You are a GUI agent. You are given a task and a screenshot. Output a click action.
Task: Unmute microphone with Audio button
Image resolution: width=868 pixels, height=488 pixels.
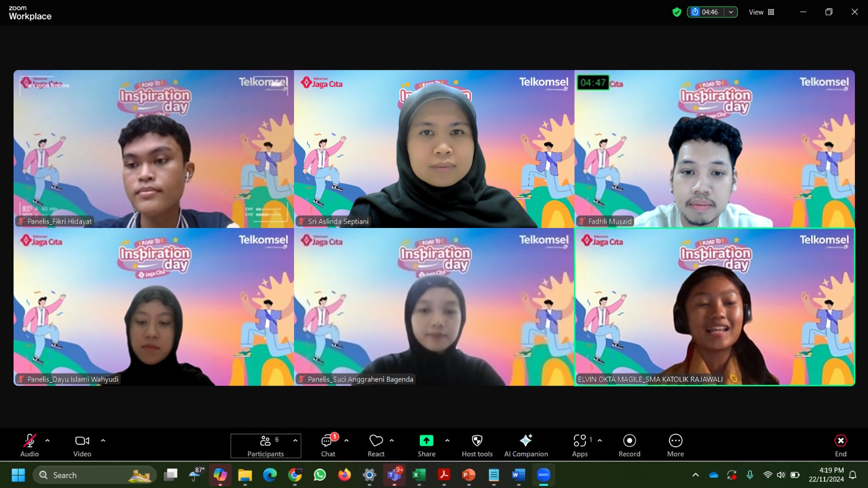click(x=29, y=445)
